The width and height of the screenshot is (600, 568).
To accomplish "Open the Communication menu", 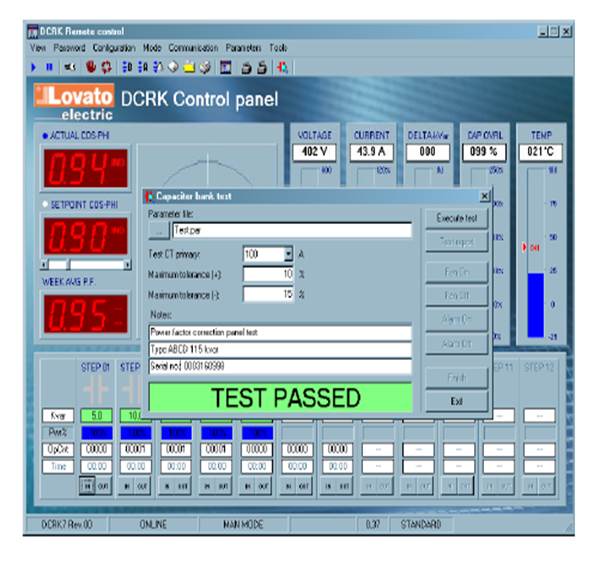I will click(x=192, y=47).
